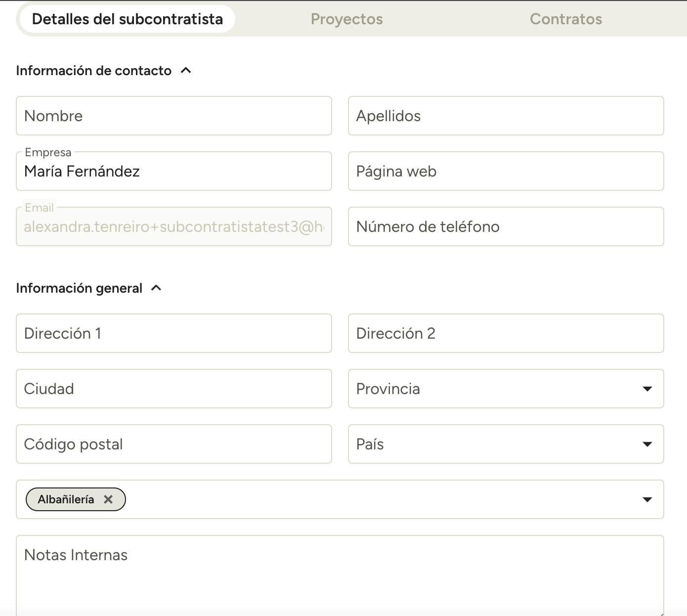Click the Número de teléfono field
The width and height of the screenshot is (687, 616).
(505, 226)
